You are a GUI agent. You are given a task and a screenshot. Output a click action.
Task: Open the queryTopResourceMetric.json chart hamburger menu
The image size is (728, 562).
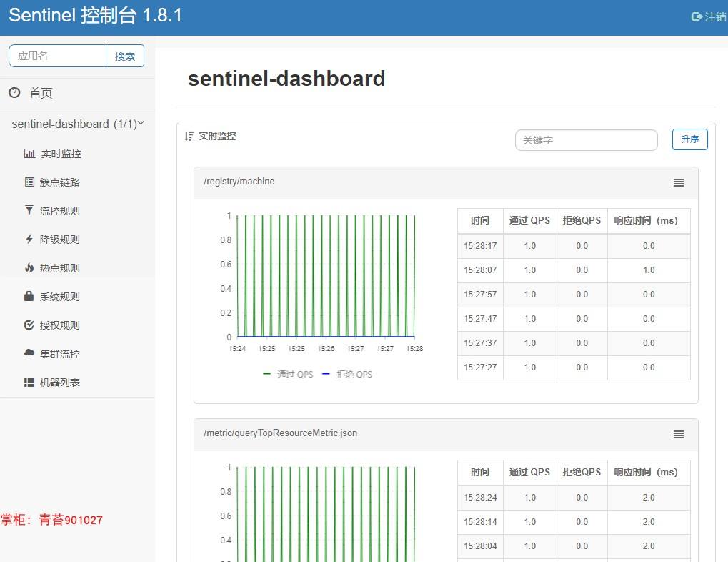(x=678, y=434)
